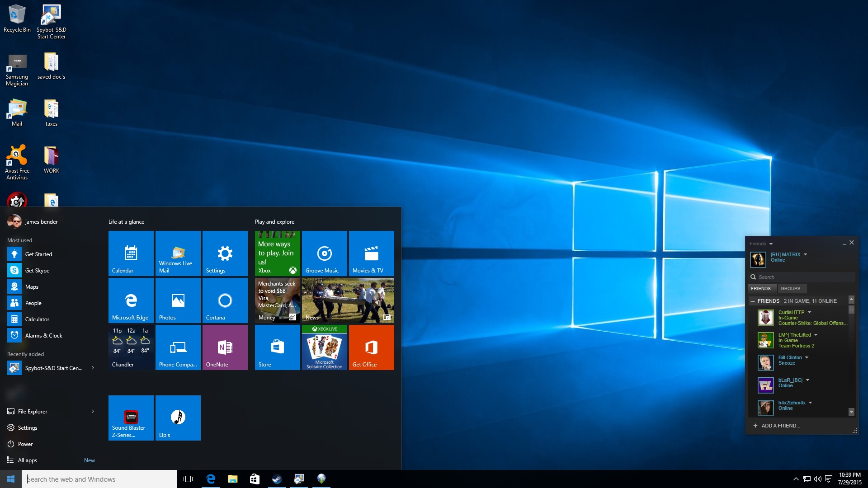Expand File Explorer jump list arrow
Screen dimensions: 868x488
click(x=93, y=411)
